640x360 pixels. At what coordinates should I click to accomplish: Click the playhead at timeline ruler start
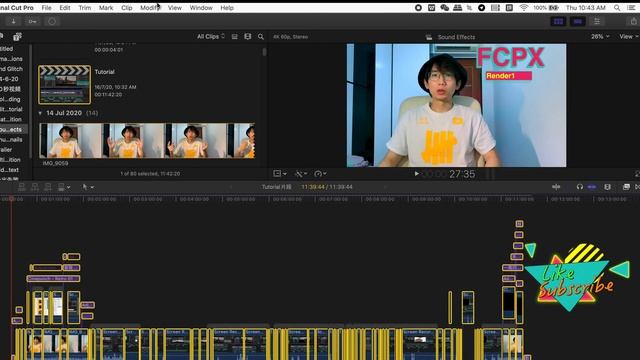click(x=11, y=199)
